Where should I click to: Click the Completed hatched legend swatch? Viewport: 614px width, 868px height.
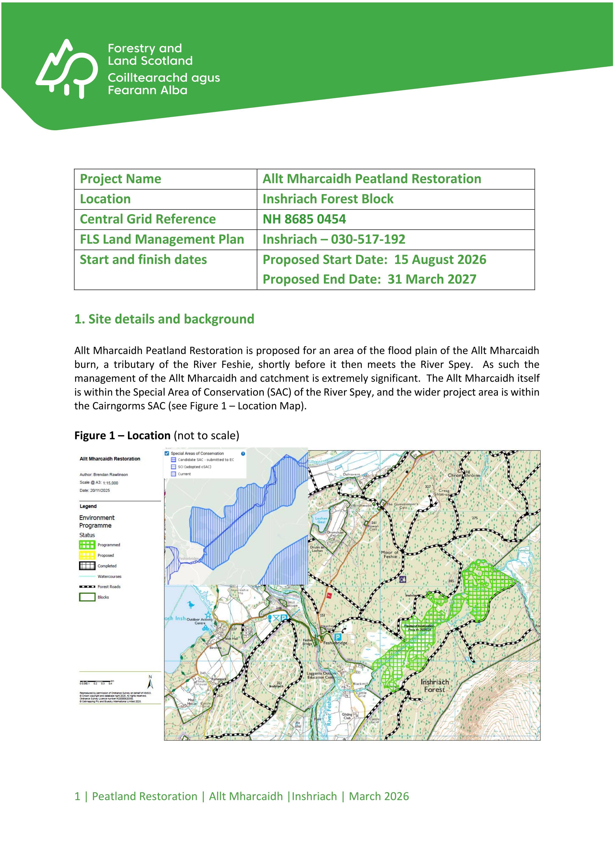click(x=87, y=566)
